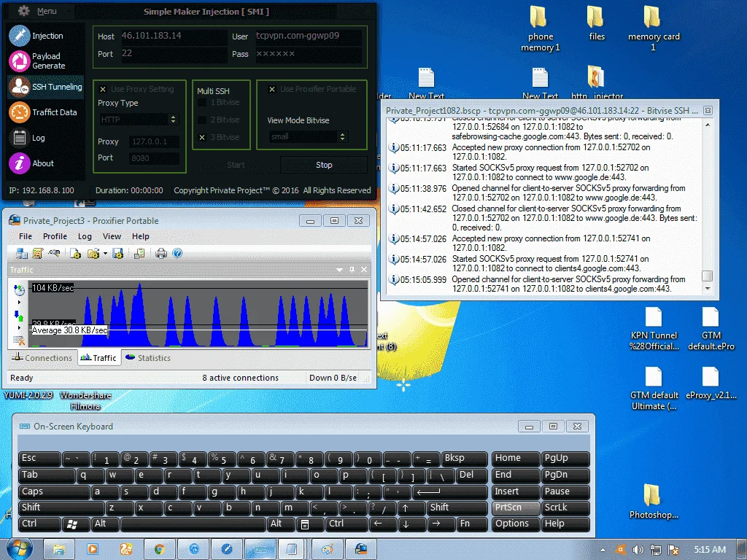Toggle left Shift on the On-Screen Keyboard
747x560 pixels.
tap(61, 507)
